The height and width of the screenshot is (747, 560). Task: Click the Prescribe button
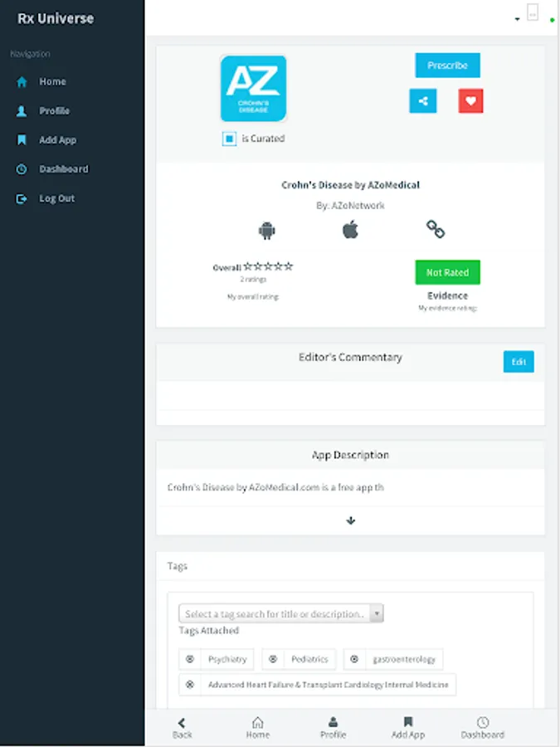pos(448,66)
